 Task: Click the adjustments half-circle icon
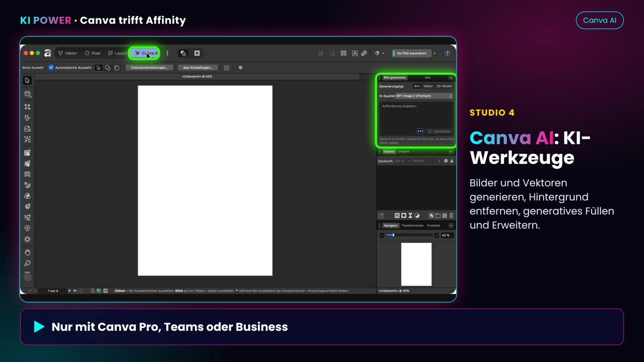click(417, 215)
